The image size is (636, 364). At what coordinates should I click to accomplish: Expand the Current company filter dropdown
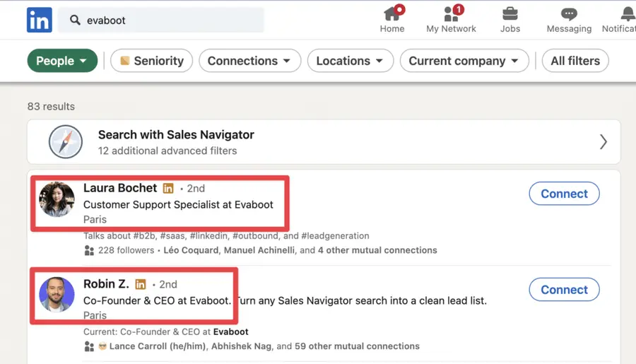464,61
